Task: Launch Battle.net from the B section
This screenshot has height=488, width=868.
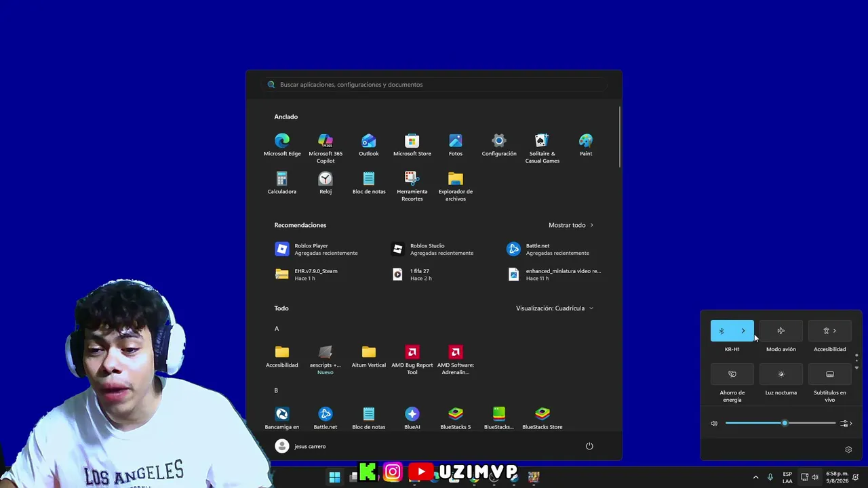Action: (x=325, y=418)
